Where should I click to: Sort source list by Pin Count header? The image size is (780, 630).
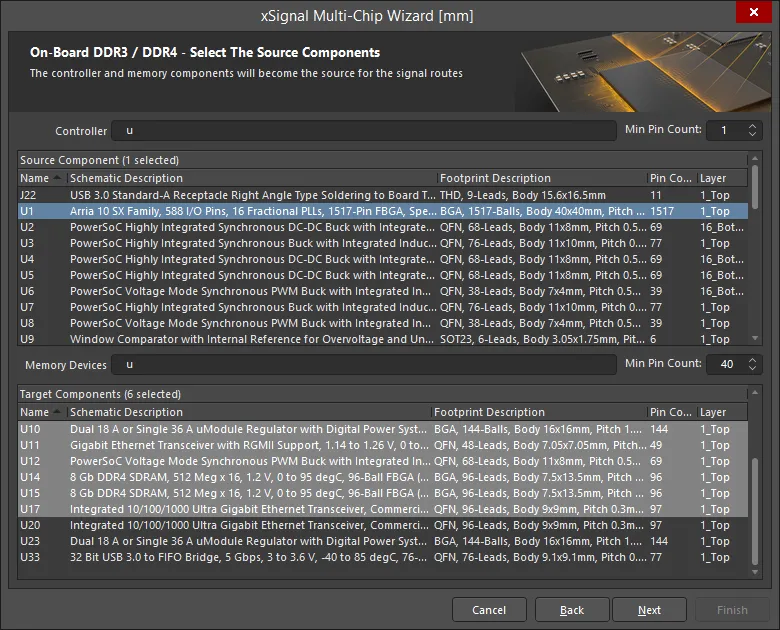click(x=670, y=178)
